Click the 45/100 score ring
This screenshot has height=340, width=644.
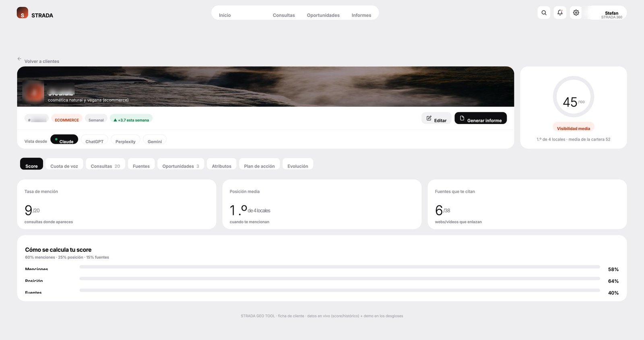tap(574, 97)
